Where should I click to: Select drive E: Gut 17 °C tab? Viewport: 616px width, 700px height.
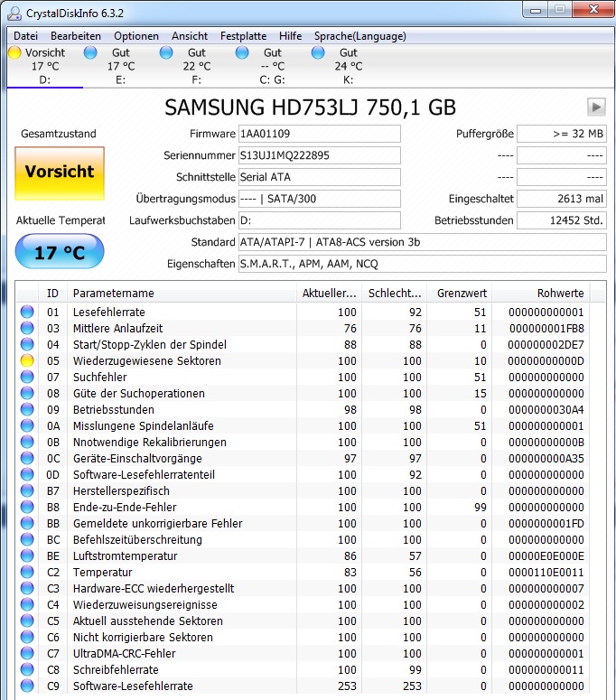coord(121,66)
